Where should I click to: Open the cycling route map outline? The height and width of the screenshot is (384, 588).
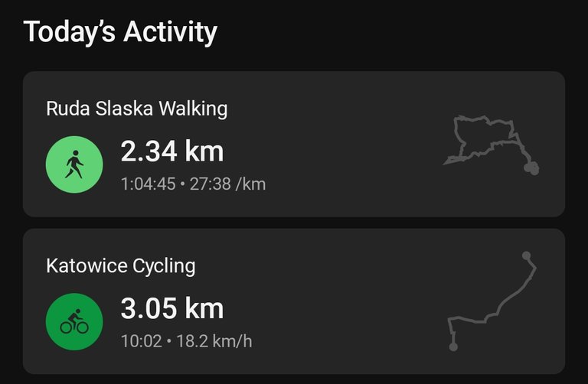[492, 301]
